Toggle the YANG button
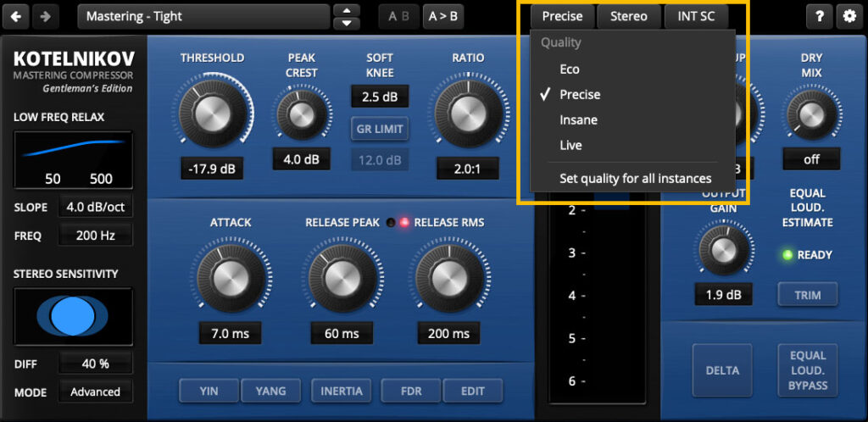Viewport: 868px width, 422px height. [x=271, y=391]
